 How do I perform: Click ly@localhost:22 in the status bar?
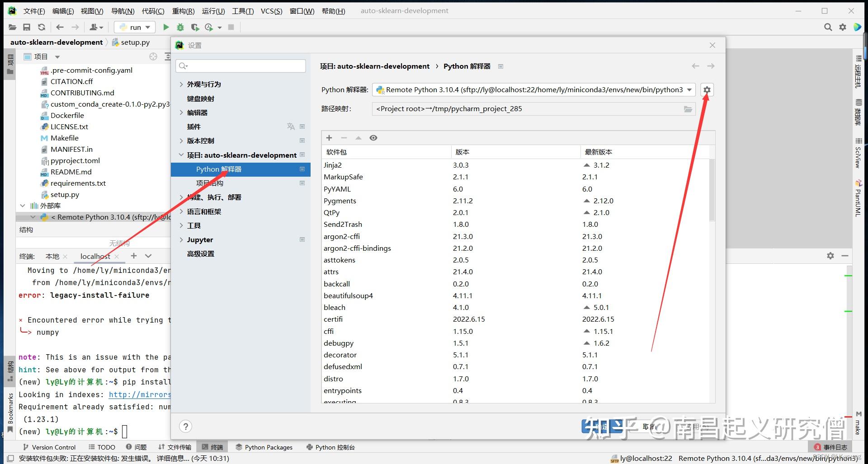point(642,458)
